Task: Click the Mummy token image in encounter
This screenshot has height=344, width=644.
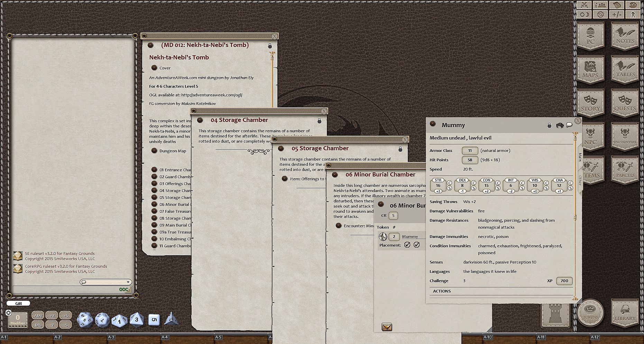Action: click(383, 237)
